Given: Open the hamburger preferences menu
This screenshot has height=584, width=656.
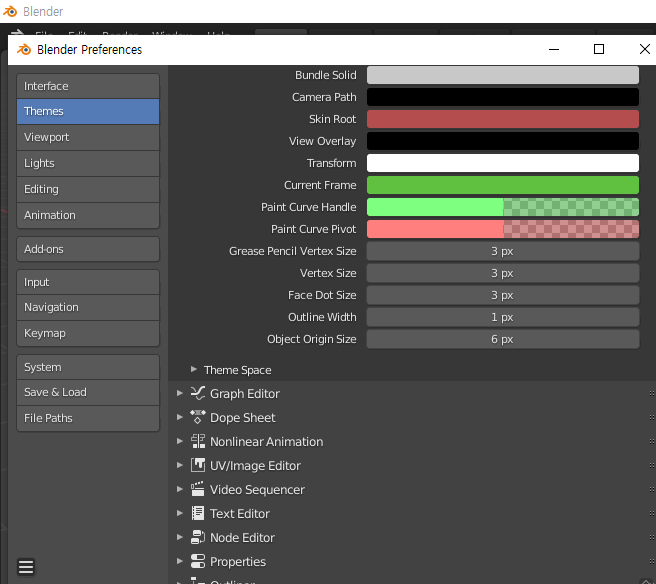Looking at the screenshot, I should click(x=26, y=567).
